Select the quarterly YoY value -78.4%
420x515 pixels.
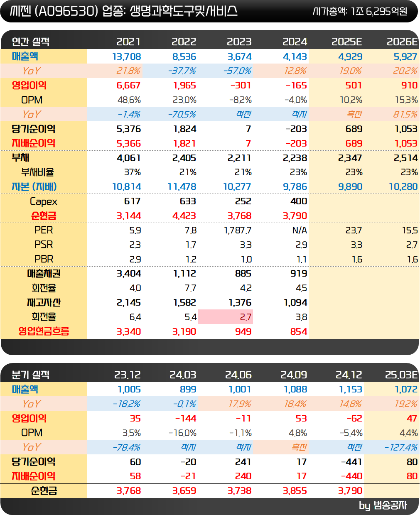(x=127, y=447)
